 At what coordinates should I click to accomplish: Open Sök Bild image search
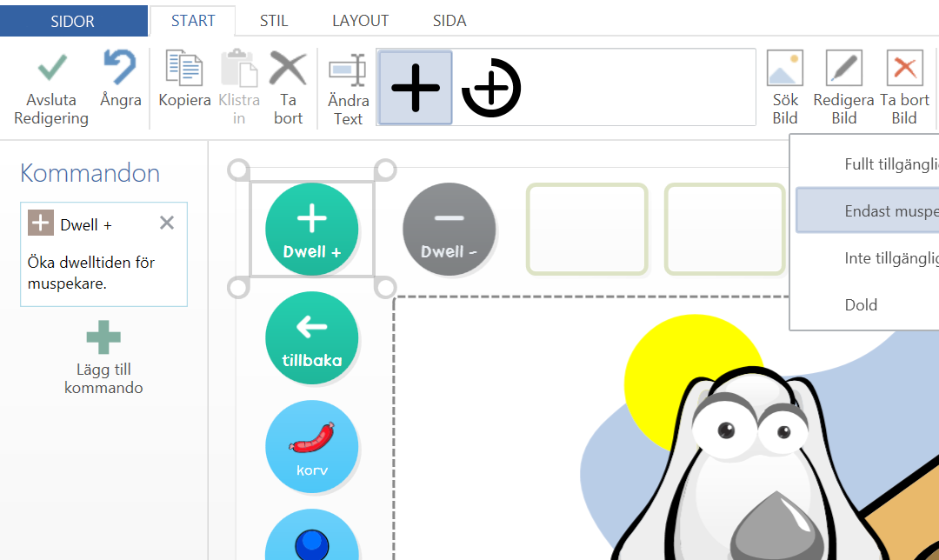pos(784,90)
